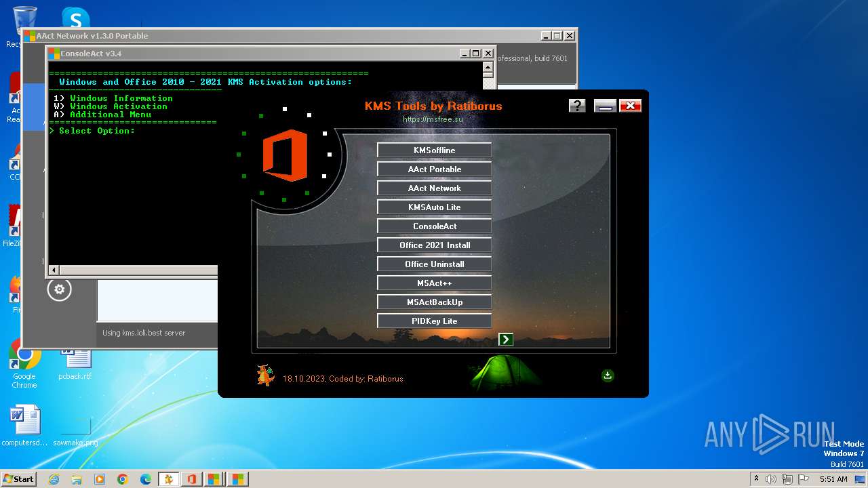Show hidden tray icons arrow
The image size is (868, 488).
point(756,479)
